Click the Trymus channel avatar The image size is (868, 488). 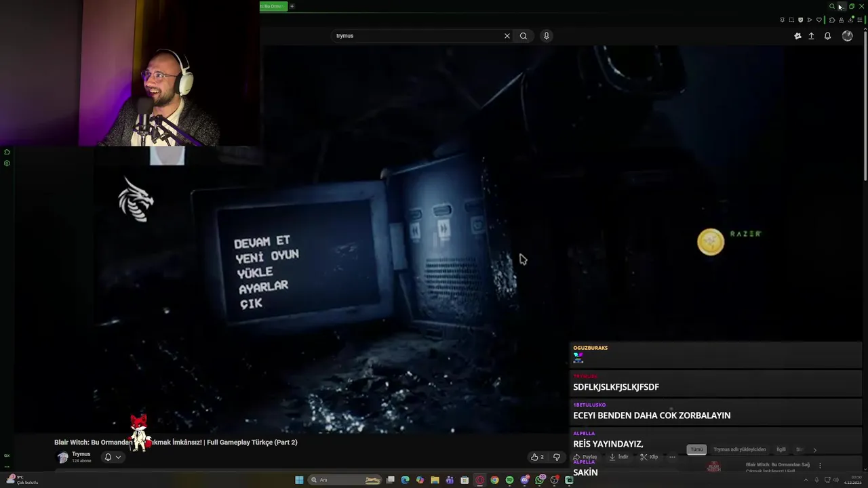pos(63,457)
